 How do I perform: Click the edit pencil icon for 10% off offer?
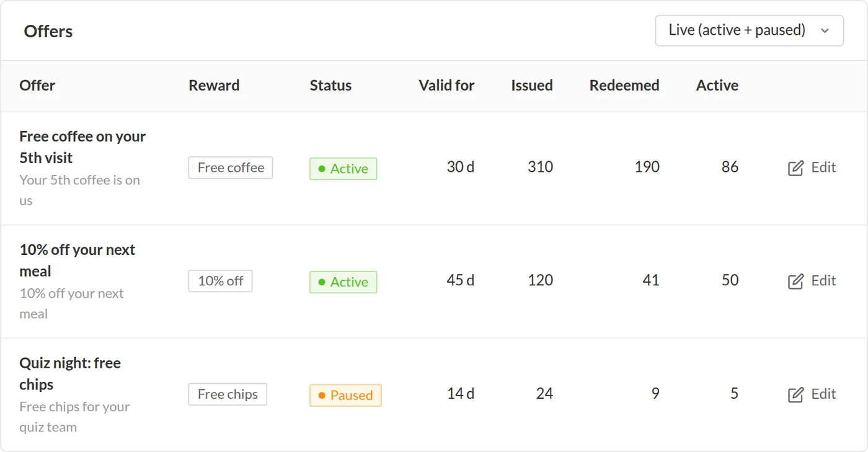[x=795, y=281]
